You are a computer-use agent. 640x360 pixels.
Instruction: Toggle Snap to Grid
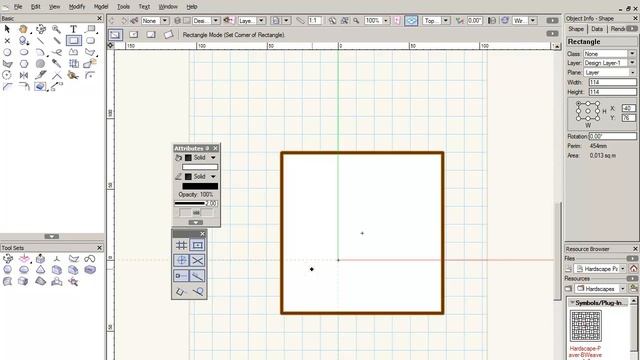pyautogui.click(x=181, y=245)
